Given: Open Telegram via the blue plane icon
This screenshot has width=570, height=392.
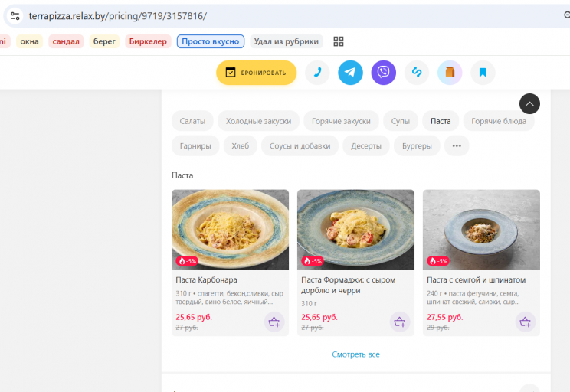Looking at the screenshot, I should coord(350,73).
